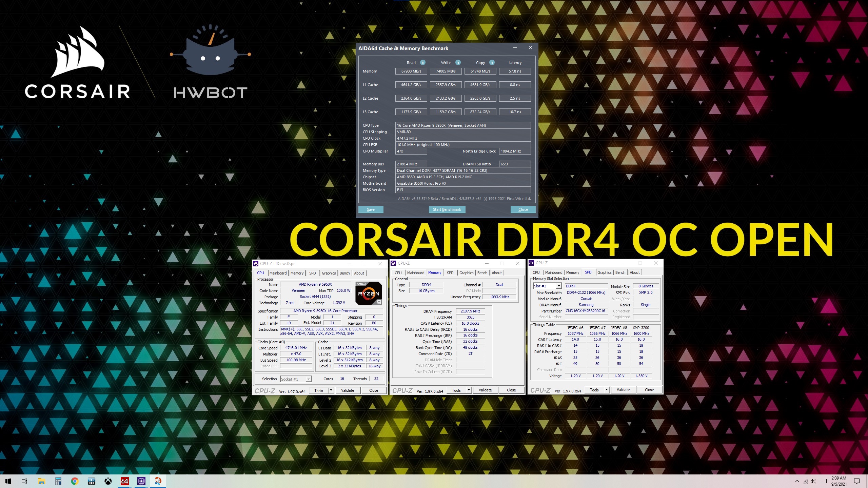Image resolution: width=868 pixels, height=488 pixels.
Task: Switch to CPU-Z via the taskbar icon
Action: coord(141,481)
